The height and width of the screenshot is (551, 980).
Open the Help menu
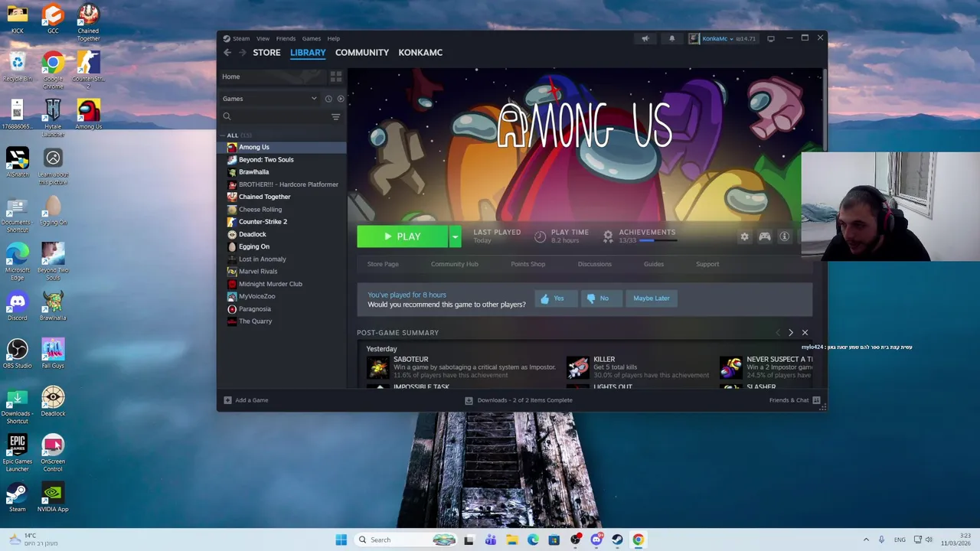click(334, 38)
